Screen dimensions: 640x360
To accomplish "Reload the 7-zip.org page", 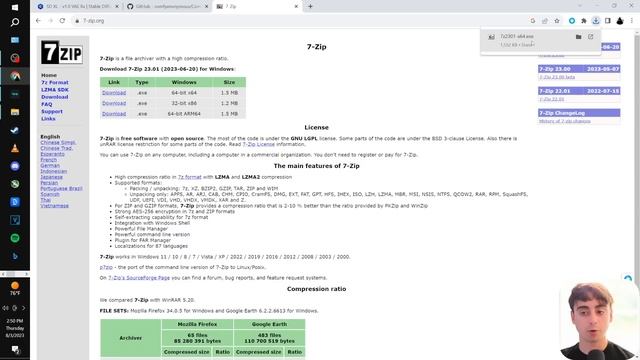I will click(62, 20).
